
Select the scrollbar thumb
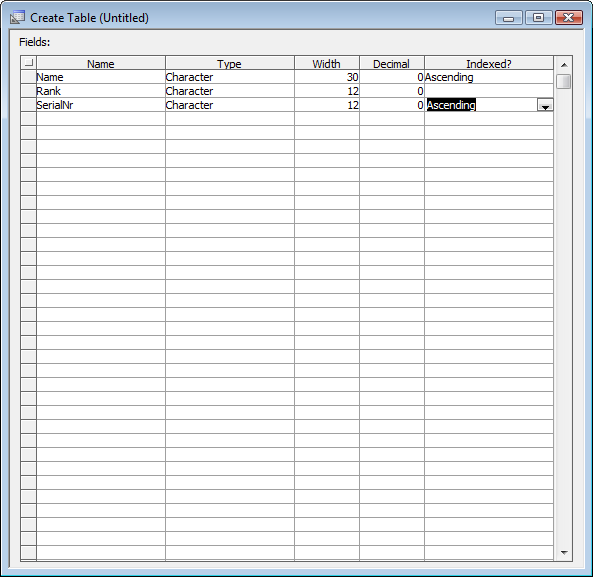pyautogui.click(x=564, y=81)
